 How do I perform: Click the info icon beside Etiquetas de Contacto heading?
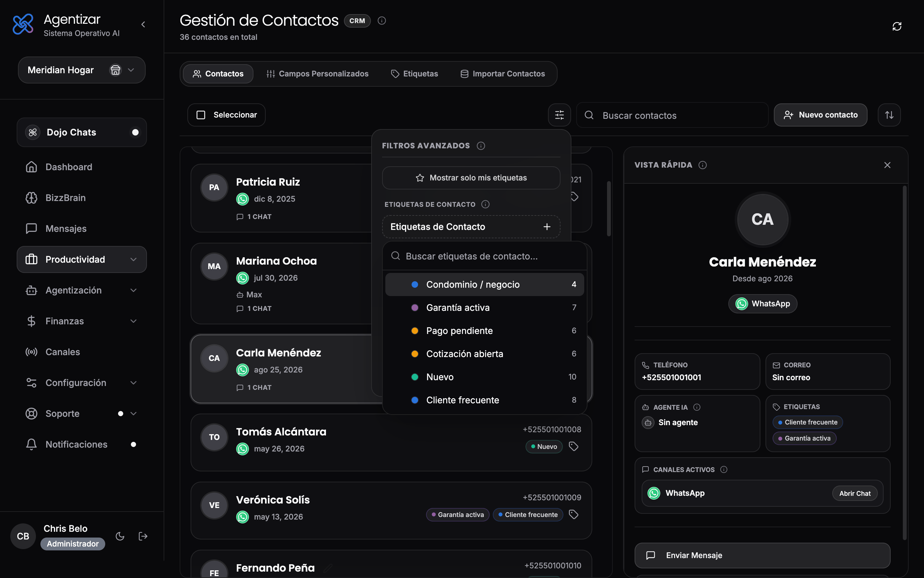click(485, 204)
